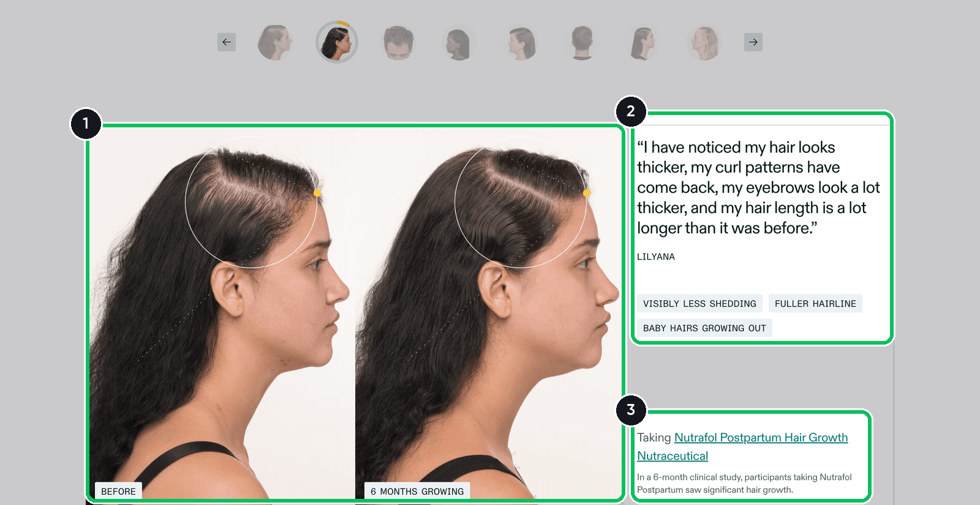This screenshot has width=980, height=505.
Task: Click the BABY HAIRS GROWING OUT tag
Action: [704, 328]
